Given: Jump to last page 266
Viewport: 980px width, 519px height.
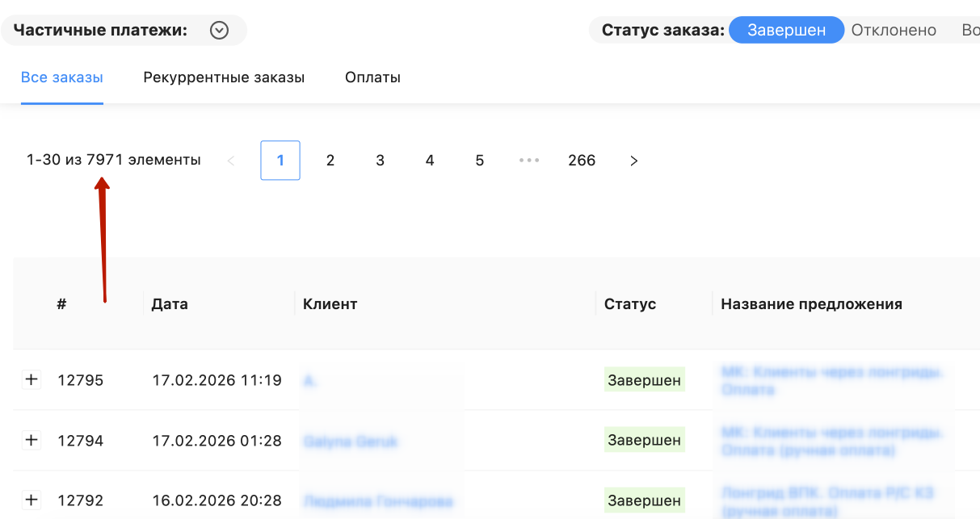Looking at the screenshot, I should click(x=582, y=161).
